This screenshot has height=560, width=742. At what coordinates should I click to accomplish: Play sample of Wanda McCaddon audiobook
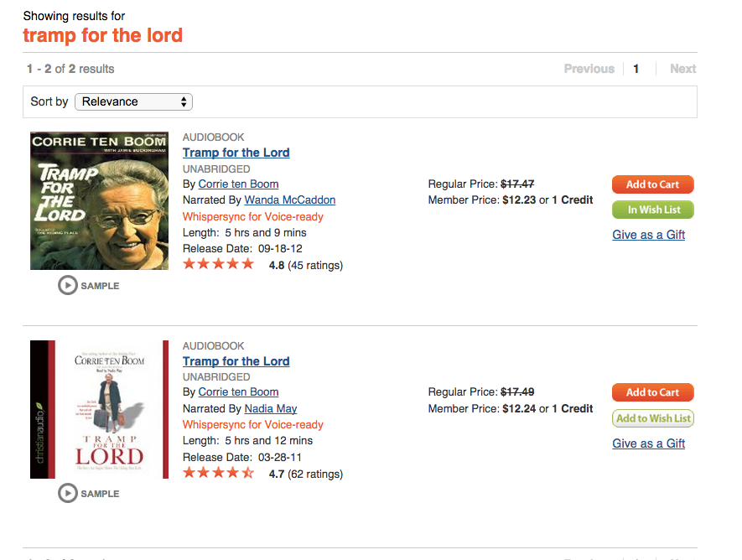tap(89, 286)
